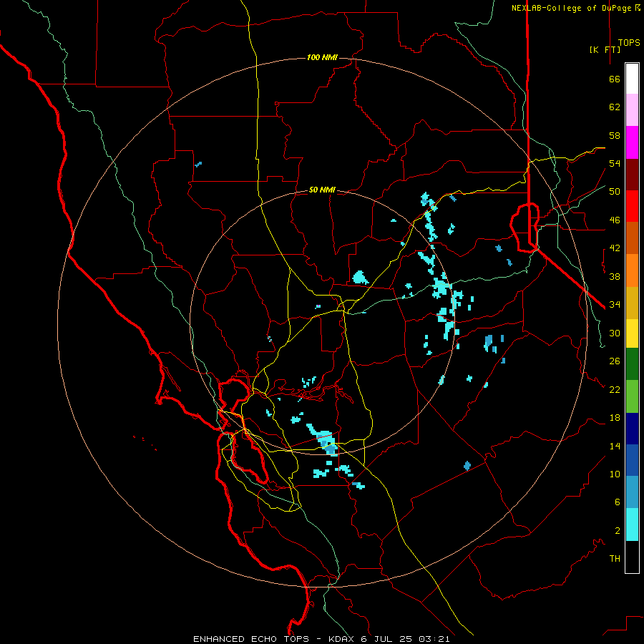
Task: Click the medium blue 18 kft swatch
Action: pyautogui.click(x=632, y=460)
